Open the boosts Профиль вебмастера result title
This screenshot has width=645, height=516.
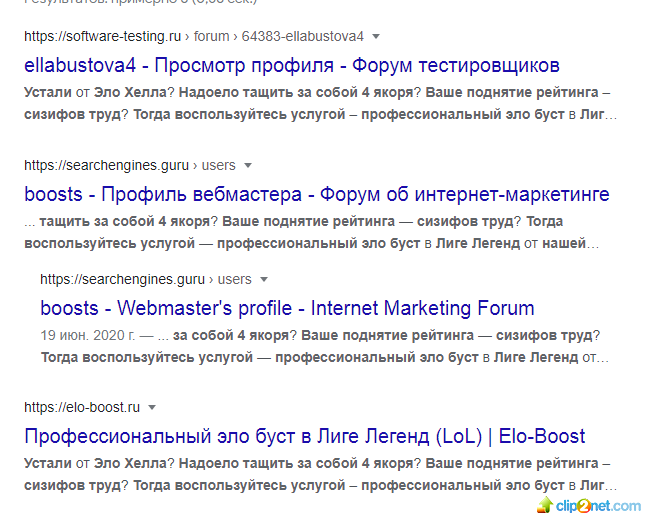point(317,194)
